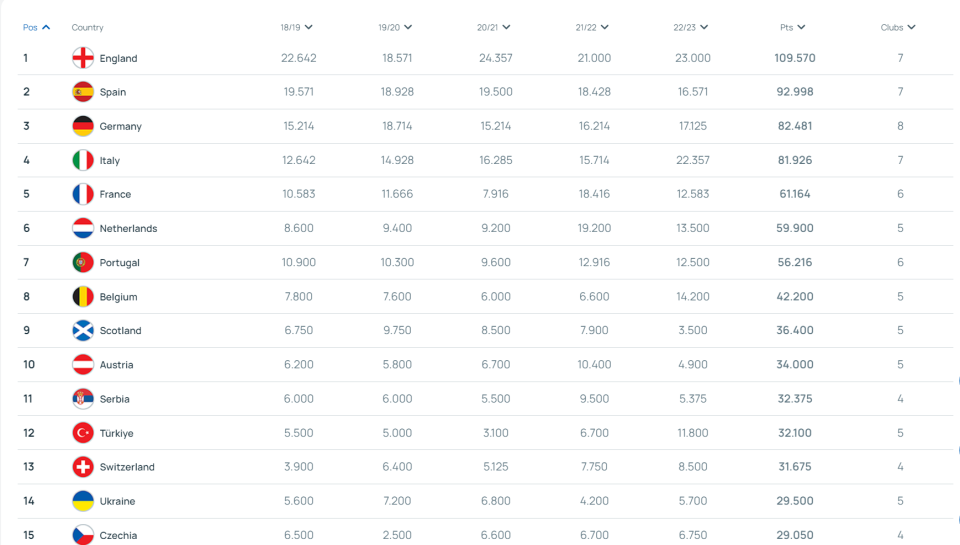This screenshot has width=960, height=545.
Task: Sort by 18/19 season coefficient
Action: pos(296,27)
